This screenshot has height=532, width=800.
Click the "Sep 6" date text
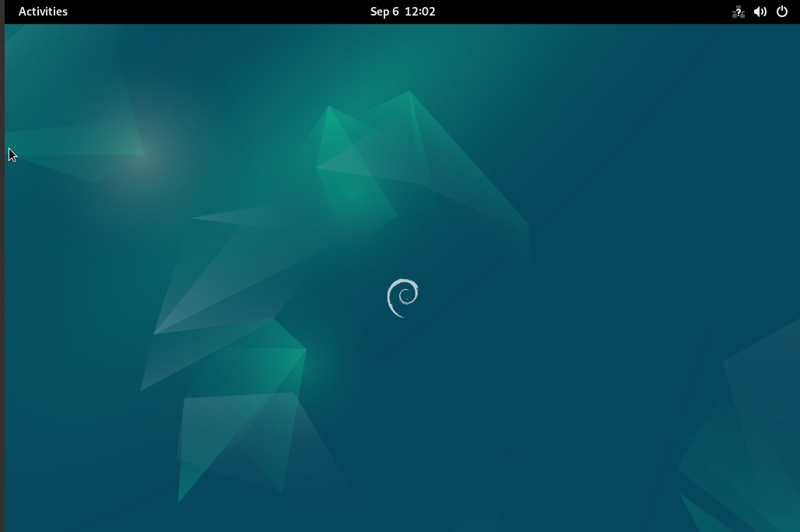(x=384, y=12)
